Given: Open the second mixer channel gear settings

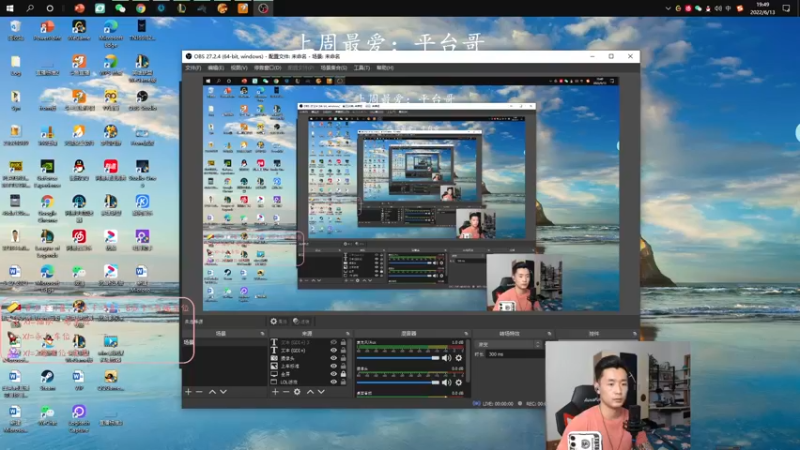Looking at the screenshot, I should pyautogui.click(x=459, y=382).
